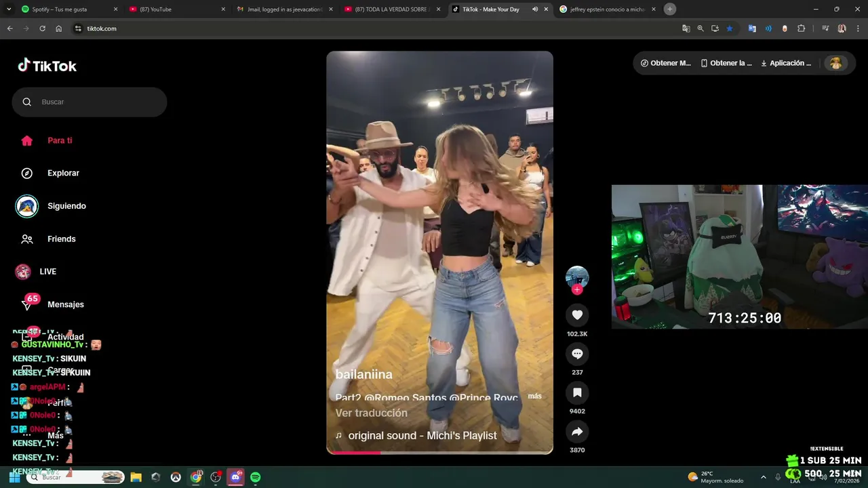The height and width of the screenshot is (488, 868).
Task: Open the 26°C weather widget
Action: click(715, 477)
